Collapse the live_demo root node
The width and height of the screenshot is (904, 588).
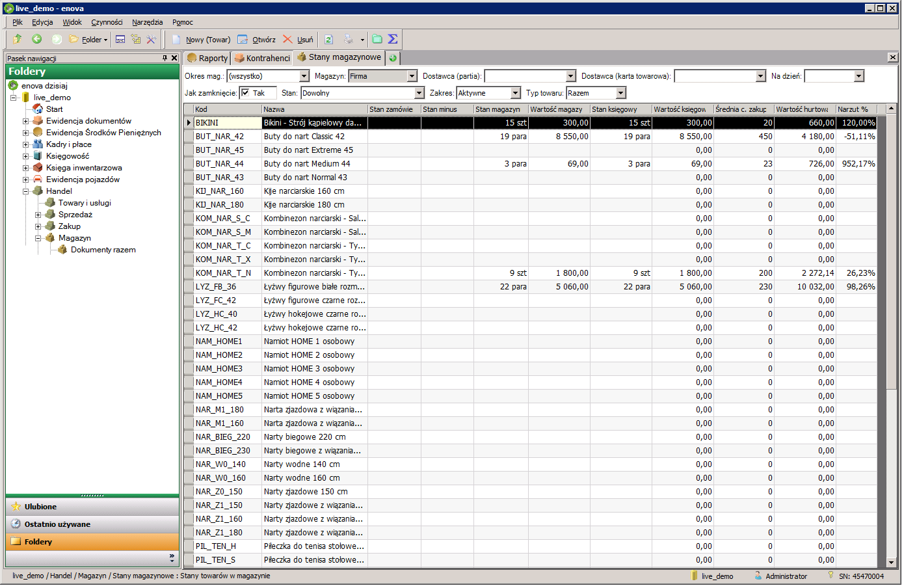pos(13,98)
